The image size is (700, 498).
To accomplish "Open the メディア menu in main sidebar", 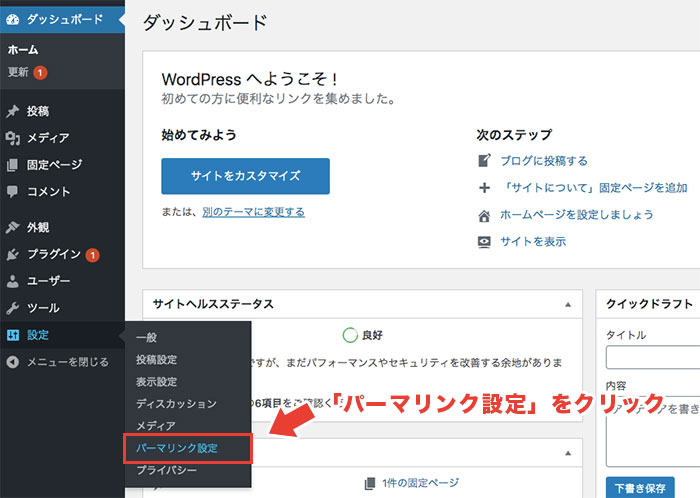I will pos(62,138).
